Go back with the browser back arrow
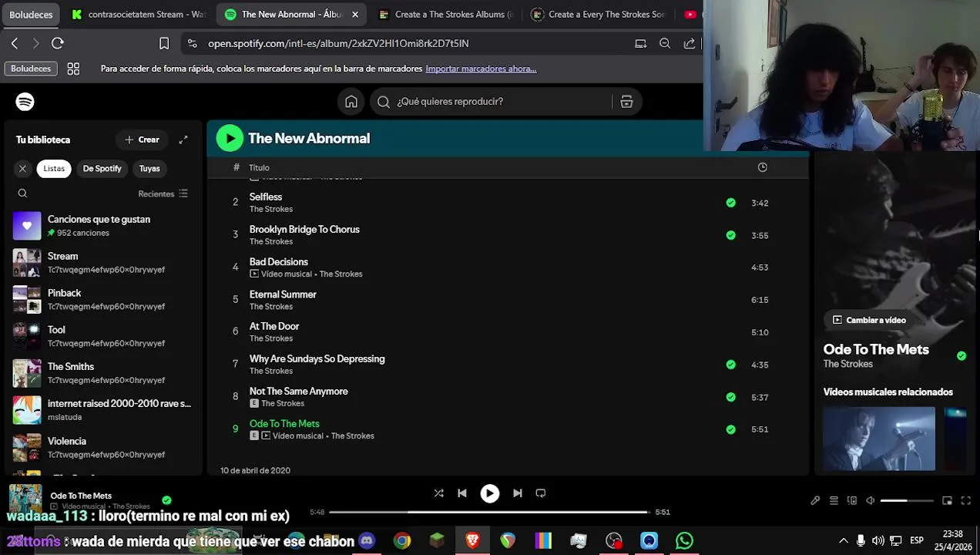This screenshot has width=980, height=555. click(15, 43)
